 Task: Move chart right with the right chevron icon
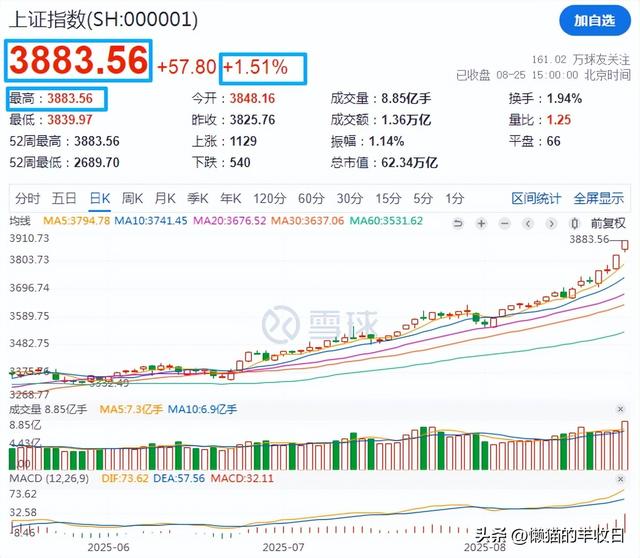pos(551,224)
